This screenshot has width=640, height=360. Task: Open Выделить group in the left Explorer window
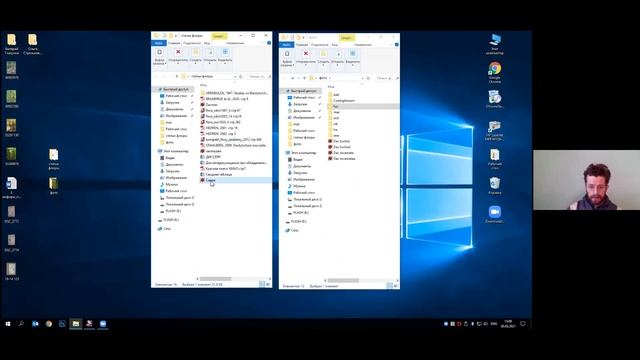click(225, 56)
